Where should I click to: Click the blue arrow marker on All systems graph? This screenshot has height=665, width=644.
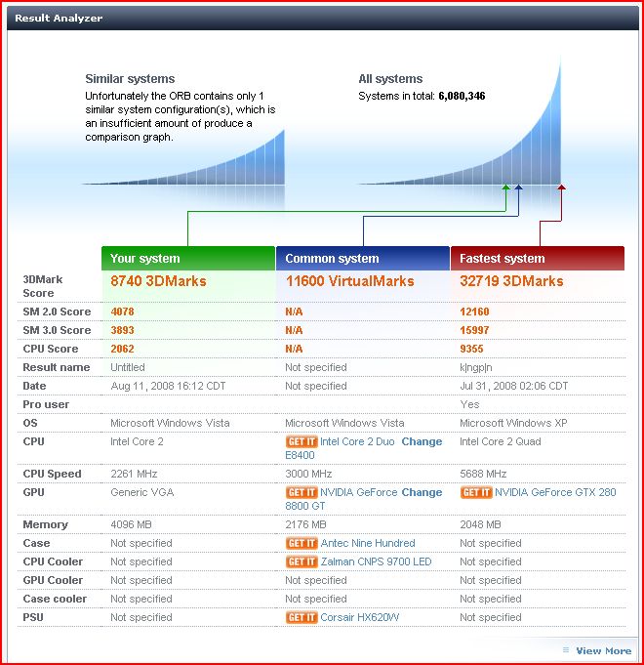[x=518, y=187]
